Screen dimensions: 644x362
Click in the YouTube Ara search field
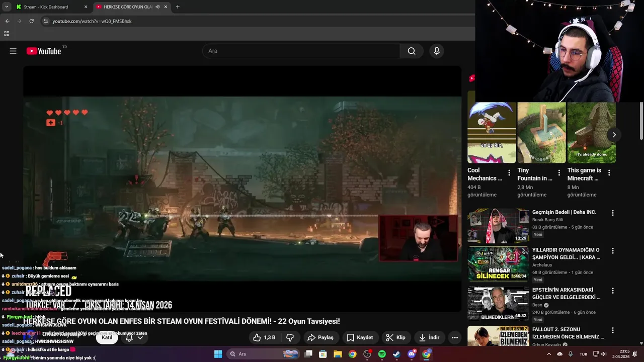pos(301,51)
